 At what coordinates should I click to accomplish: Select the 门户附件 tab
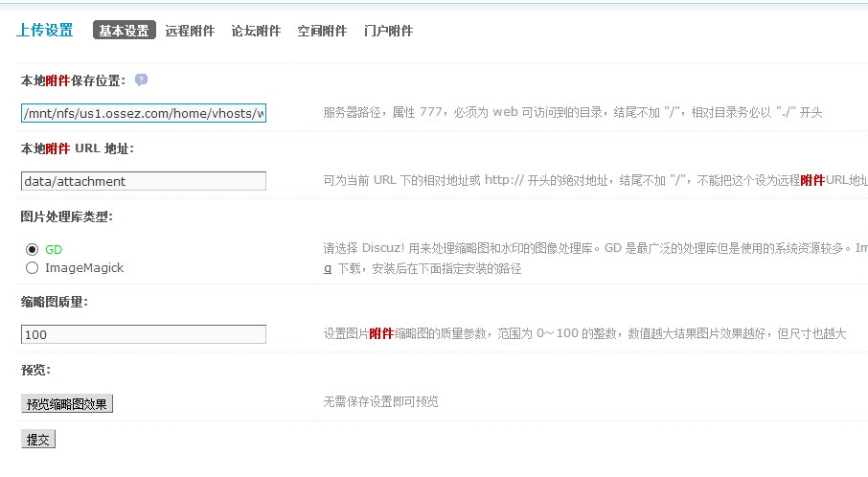click(x=389, y=31)
